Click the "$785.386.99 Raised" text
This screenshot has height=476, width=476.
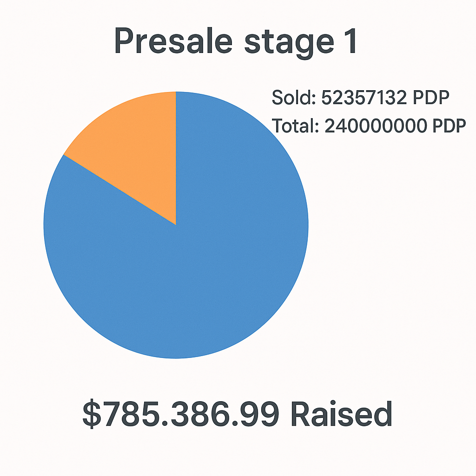237,414
